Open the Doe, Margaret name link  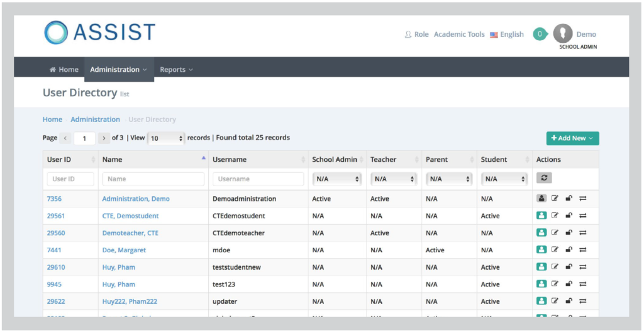click(x=124, y=250)
